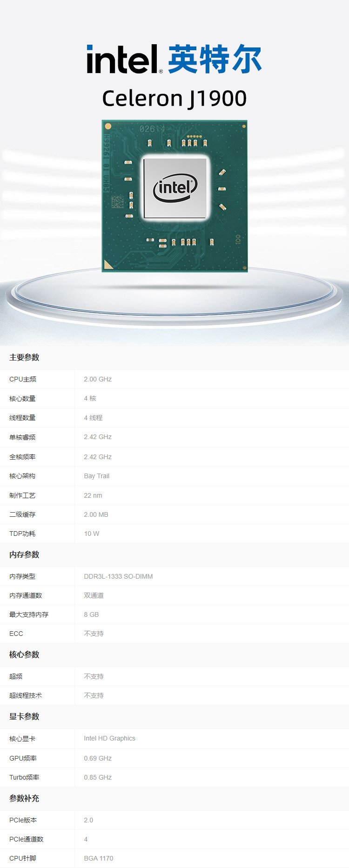Click the '最大支持内存' label
The width and height of the screenshot is (349, 868).
[29, 614]
